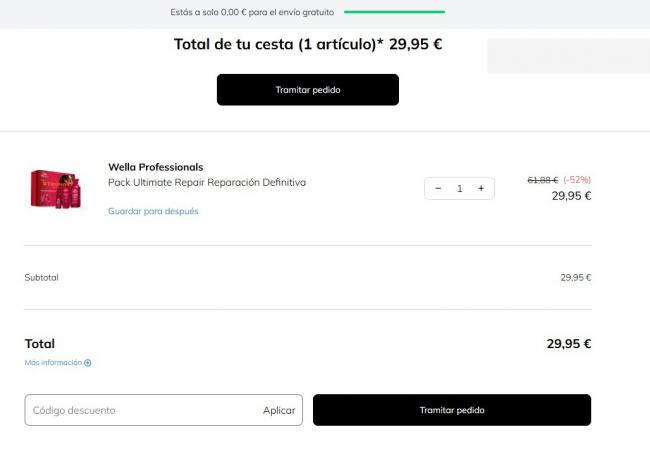This screenshot has height=458, width=650.
Task: Apply the discount code with Aplicar
Action: click(279, 410)
